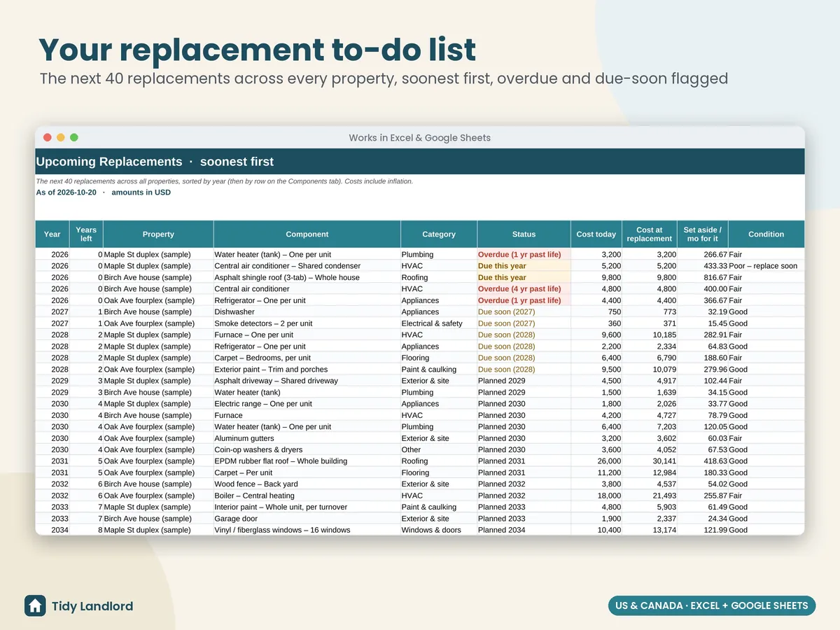Select Water heater (tank) – One per unit, Maple St row

(307, 255)
